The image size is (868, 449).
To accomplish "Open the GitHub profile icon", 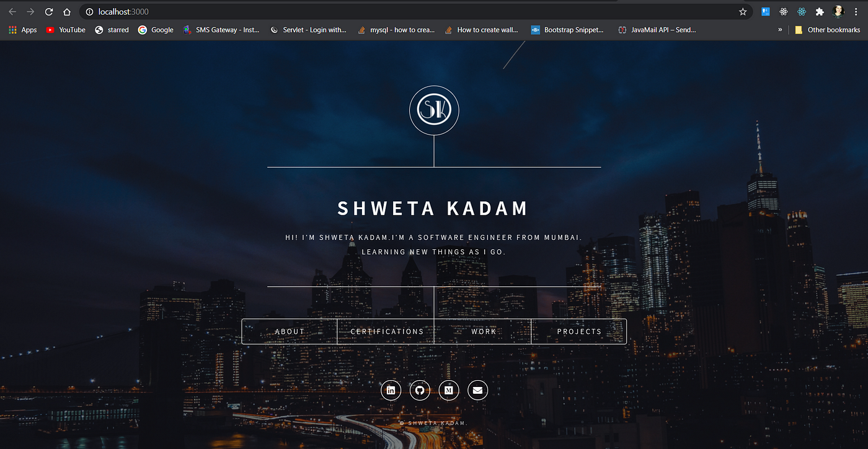I will pyautogui.click(x=420, y=390).
